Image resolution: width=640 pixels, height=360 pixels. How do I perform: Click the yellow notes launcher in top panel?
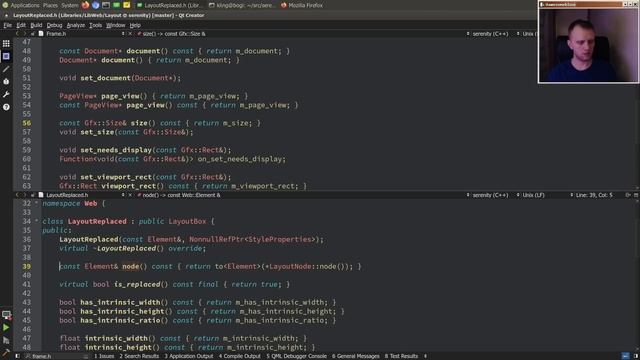coord(127,5)
